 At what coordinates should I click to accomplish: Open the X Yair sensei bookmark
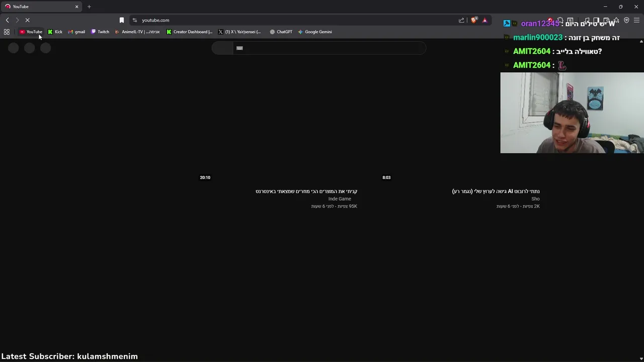[239, 32]
